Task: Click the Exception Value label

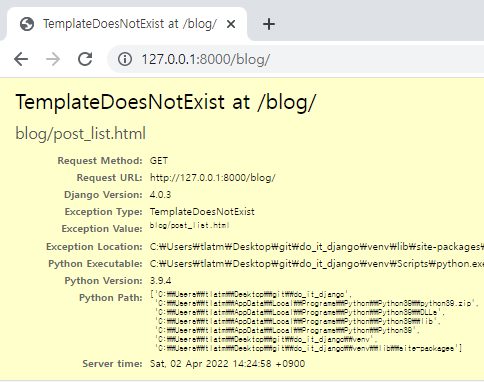Action: click(102, 229)
